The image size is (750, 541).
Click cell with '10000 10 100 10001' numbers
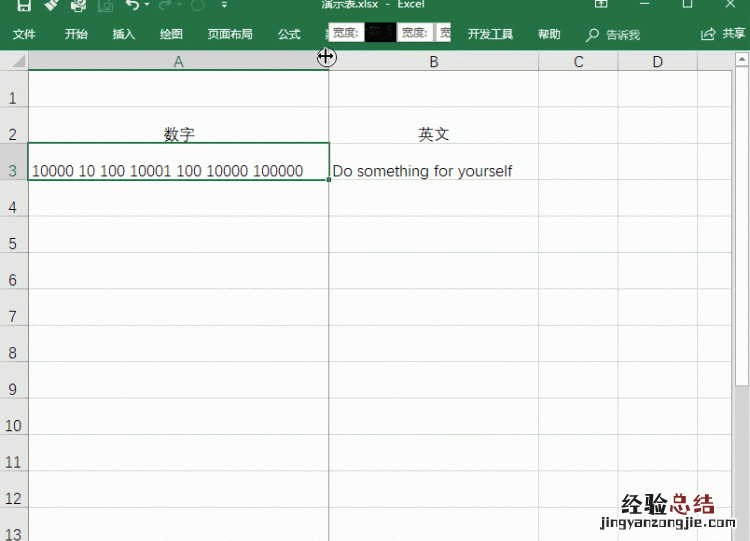click(178, 162)
